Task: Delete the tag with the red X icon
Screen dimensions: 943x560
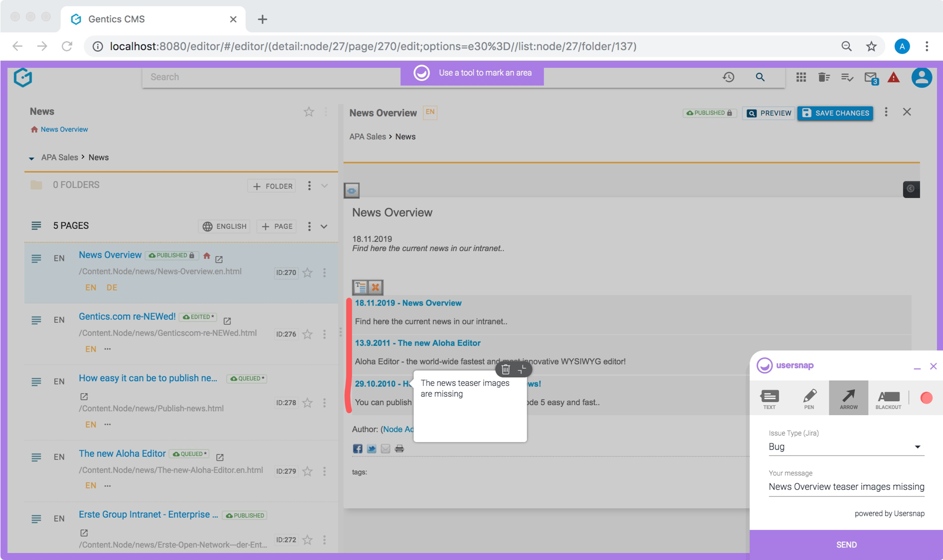Action: [376, 287]
